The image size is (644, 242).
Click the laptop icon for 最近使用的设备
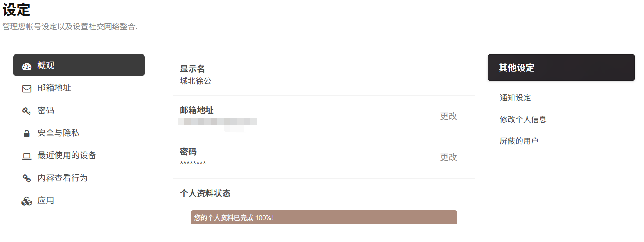click(x=27, y=156)
